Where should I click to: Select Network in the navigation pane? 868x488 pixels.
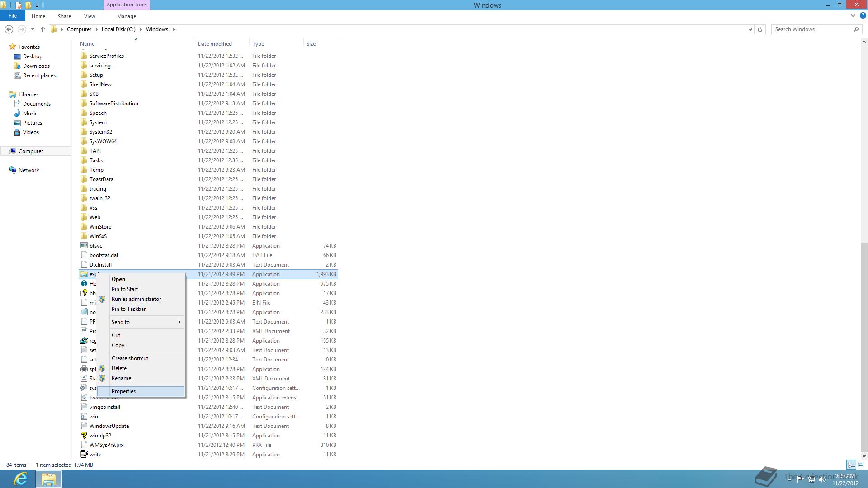[28, 170]
